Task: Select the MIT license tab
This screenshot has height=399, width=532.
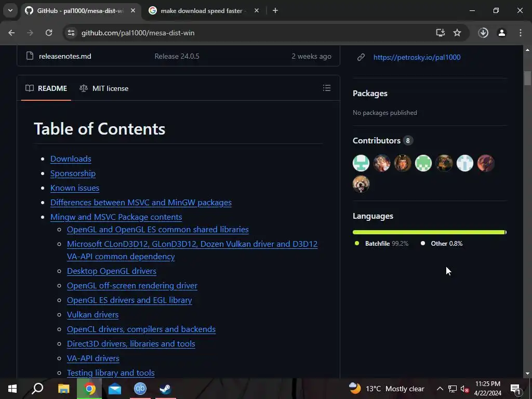Action: point(104,88)
